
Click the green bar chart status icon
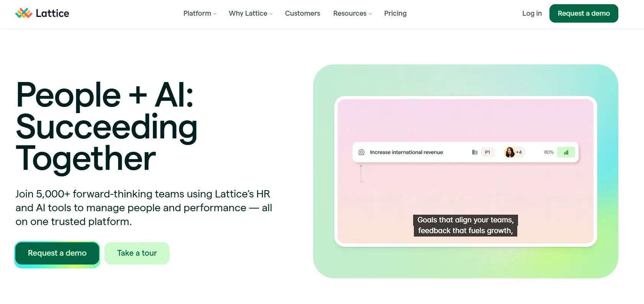coord(566,152)
